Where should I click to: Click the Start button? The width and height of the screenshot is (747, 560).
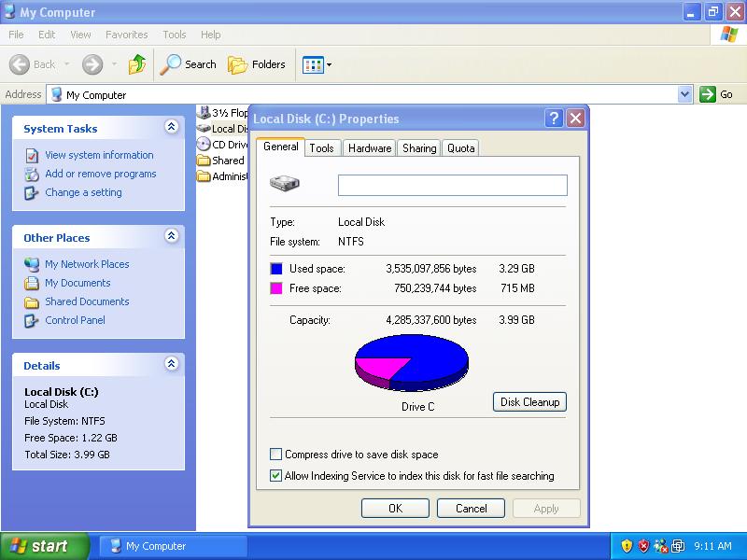click(x=44, y=546)
